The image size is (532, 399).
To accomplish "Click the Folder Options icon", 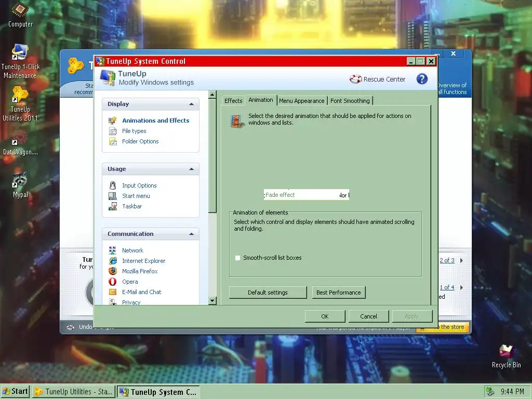I will 113,141.
